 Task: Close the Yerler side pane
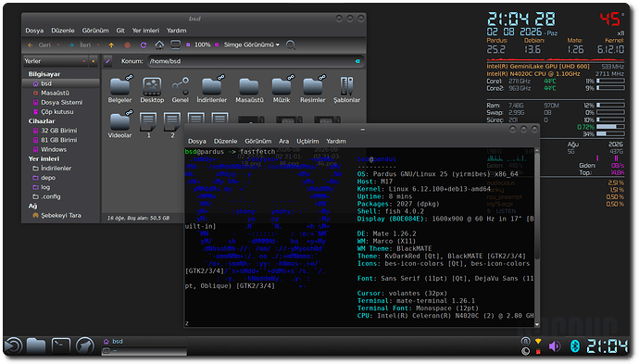click(x=94, y=61)
